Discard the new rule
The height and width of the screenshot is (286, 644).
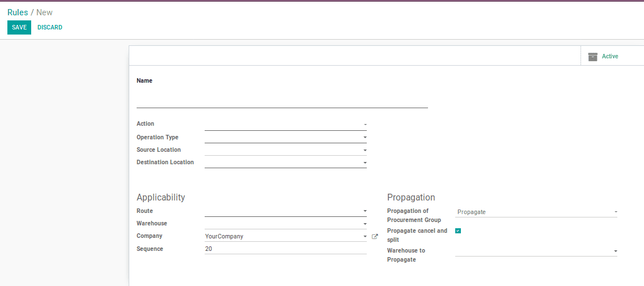coord(50,28)
